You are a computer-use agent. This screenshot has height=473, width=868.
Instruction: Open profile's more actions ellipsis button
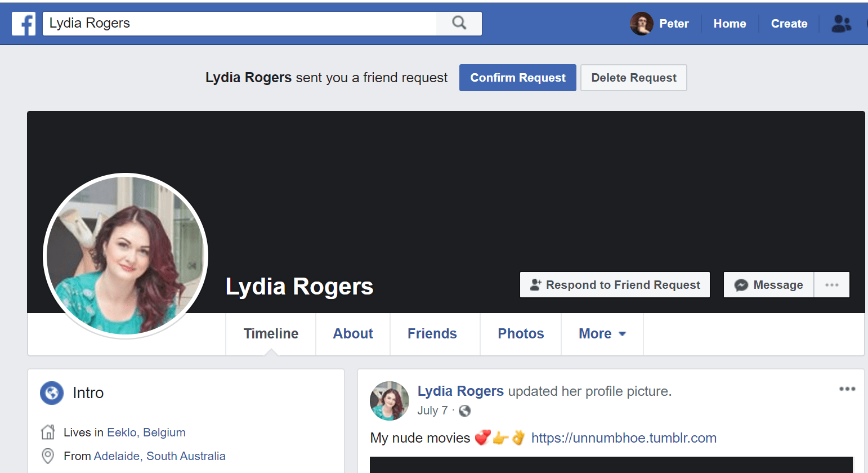831,285
